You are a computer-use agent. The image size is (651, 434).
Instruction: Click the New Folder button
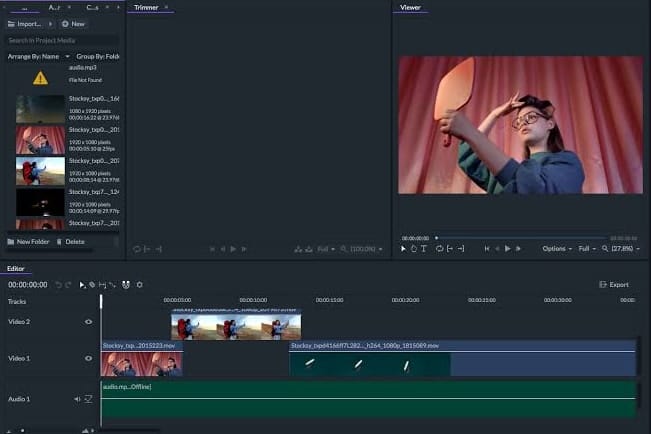coord(28,242)
